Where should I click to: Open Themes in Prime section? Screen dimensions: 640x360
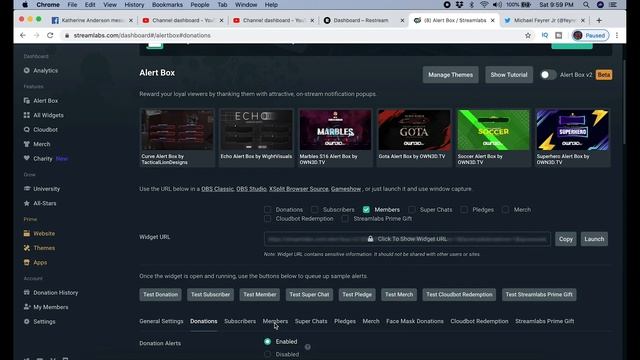[x=40, y=248]
